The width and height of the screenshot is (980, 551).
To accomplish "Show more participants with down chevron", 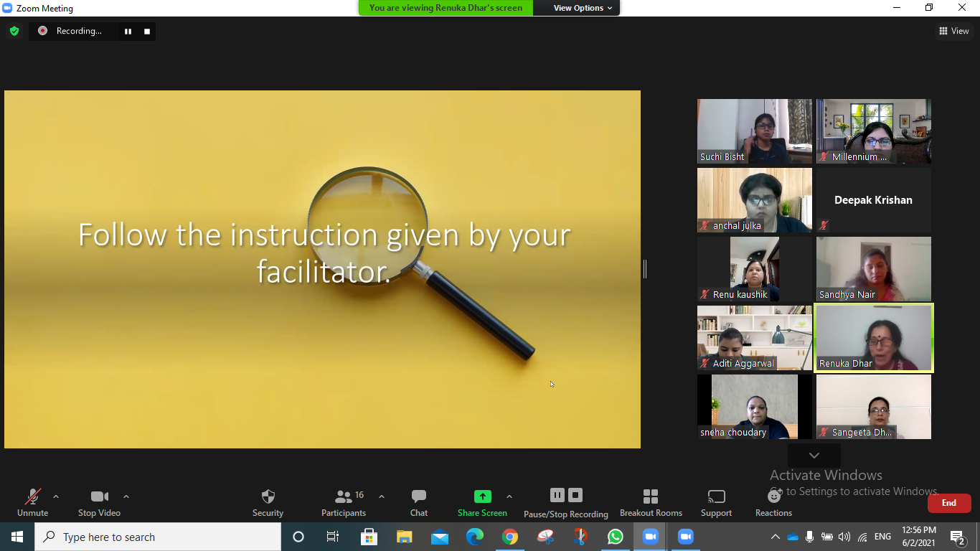I will pyautogui.click(x=814, y=455).
